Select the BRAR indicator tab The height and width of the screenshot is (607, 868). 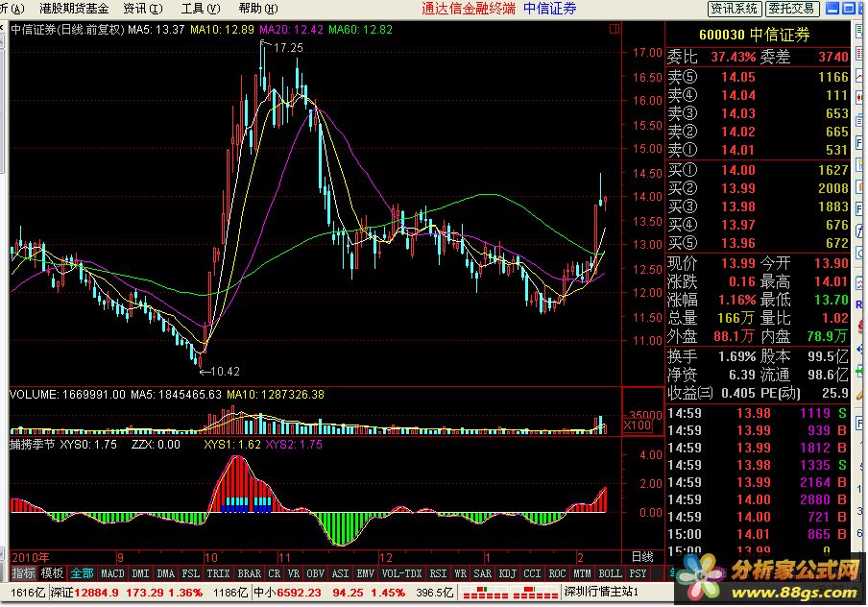249,573
